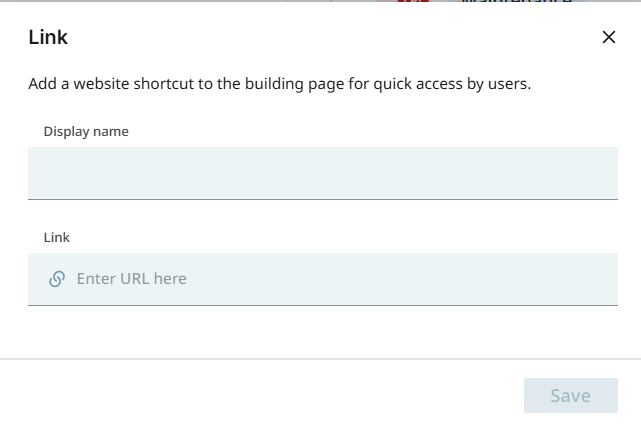
Task: Click the Link label above URL field
Action: pos(57,238)
